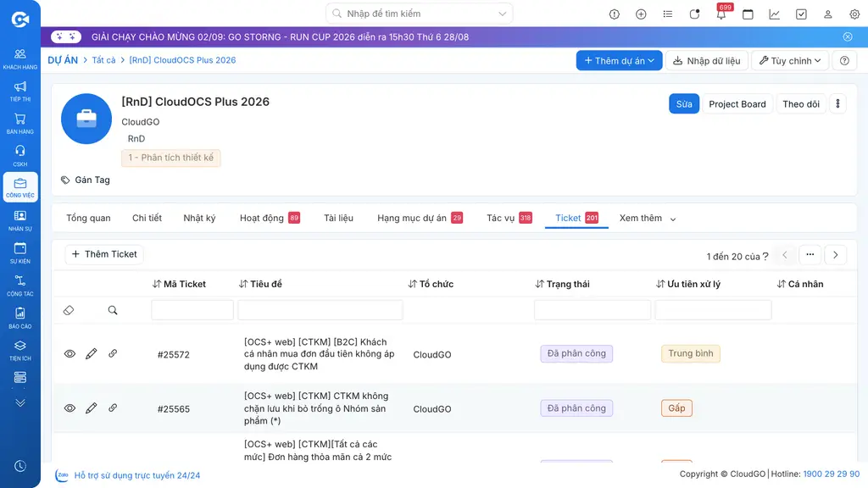The width and height of the screenshot is (868, 488).
Task: Copy link of ticket #25565
Action: (113, 408)
